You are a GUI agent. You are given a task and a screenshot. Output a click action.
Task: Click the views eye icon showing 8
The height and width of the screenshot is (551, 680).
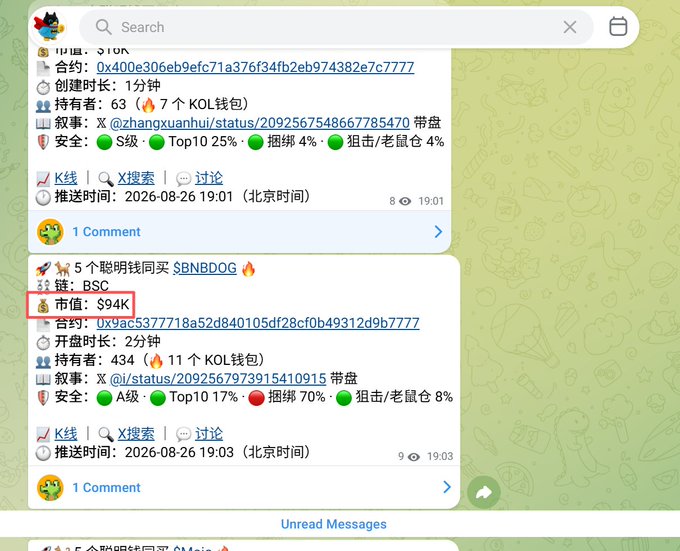tap(405, 201)
